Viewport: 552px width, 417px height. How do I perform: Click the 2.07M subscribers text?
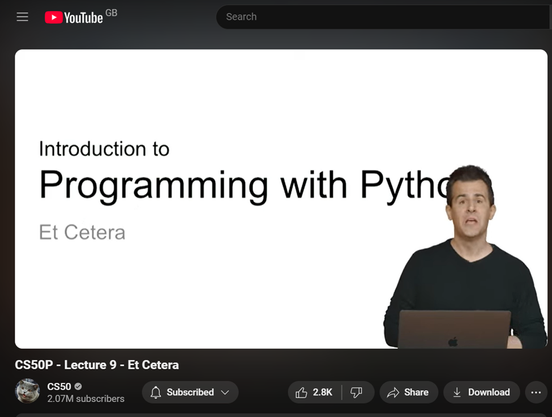[x=86, y=399]
